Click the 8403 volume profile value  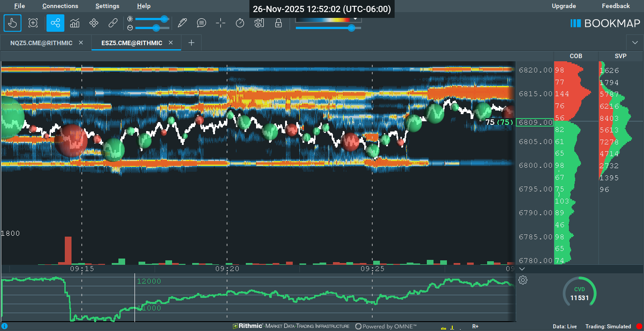pyautogui.click(x=610, y=118)
